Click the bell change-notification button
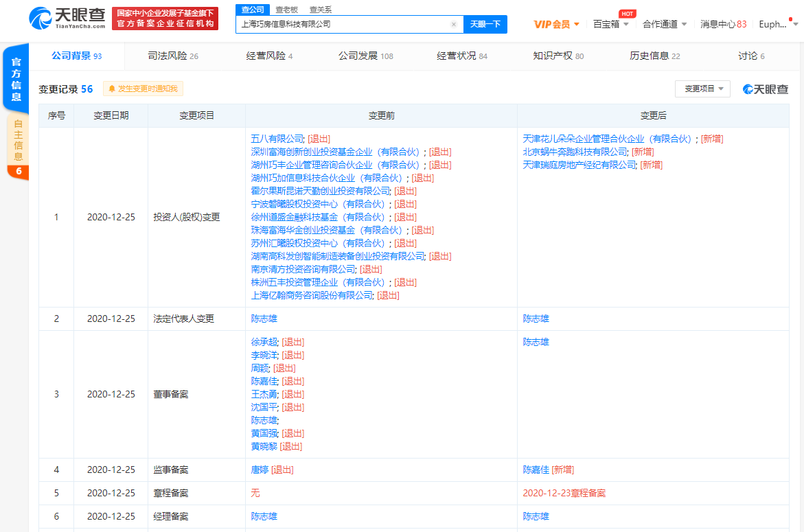Viewport: 804px width, 532px height. [143, 89]
